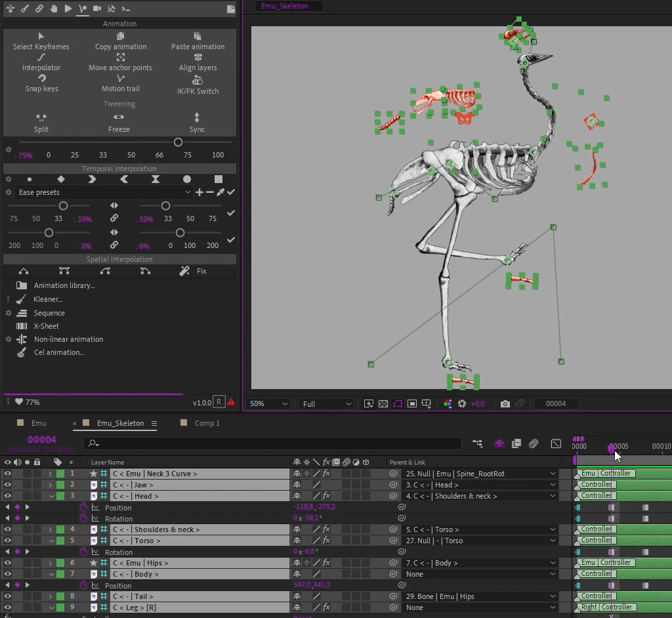The height and width of the screenshot is (618, 672).
Task: Click the Copy animation icon
Action: (120, 36)
